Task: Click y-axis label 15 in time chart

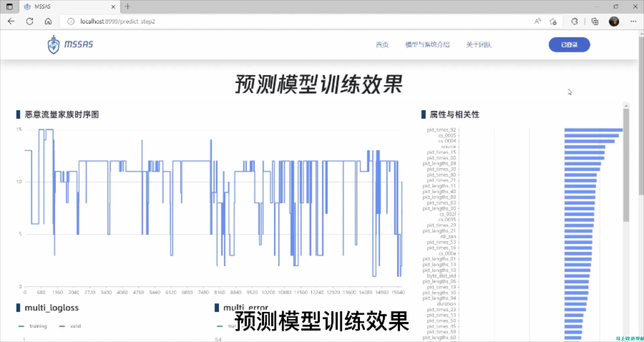Action: coord(19,129)
